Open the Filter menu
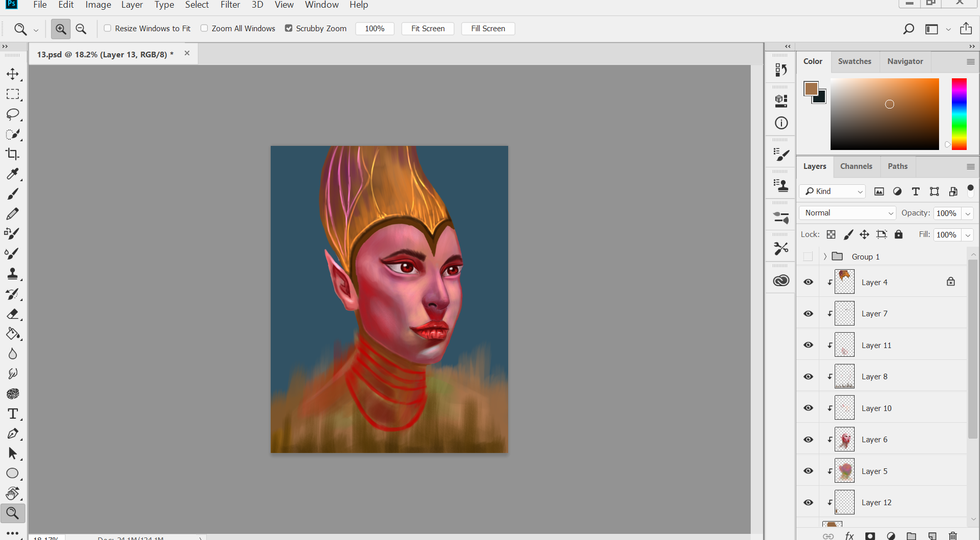 coord(230,5)
